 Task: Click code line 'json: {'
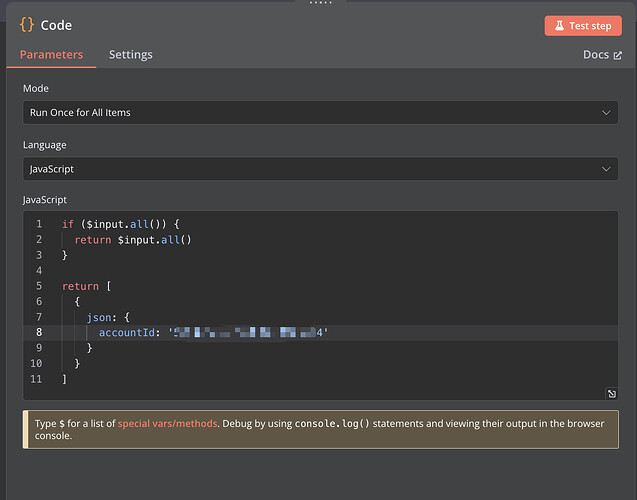108,317
